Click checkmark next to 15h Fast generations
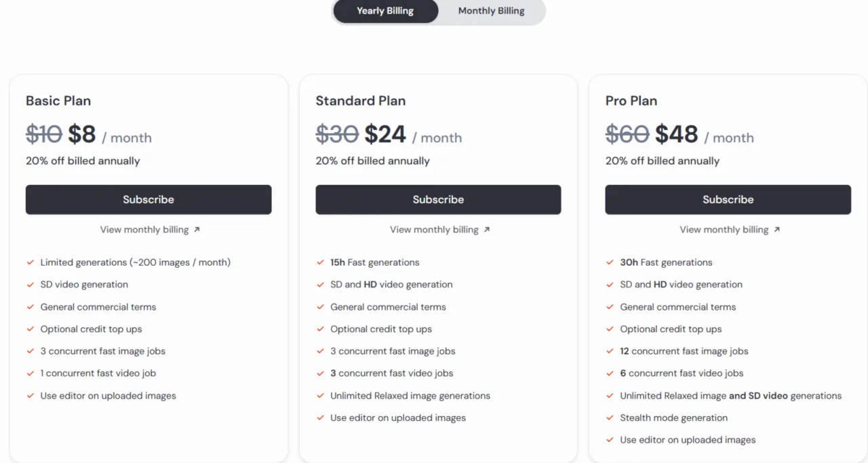Viewport: 868px width, 463px height. (320, 262)
